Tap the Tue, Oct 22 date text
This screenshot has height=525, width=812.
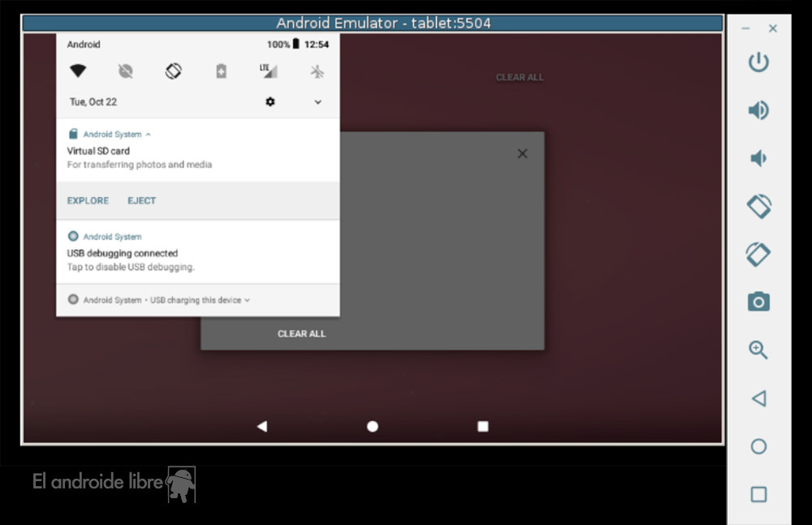tap(93, 102)
